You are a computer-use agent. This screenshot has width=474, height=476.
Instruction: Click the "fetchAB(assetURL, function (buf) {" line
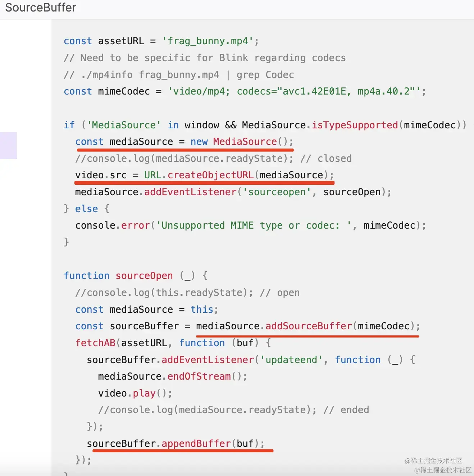[x=173, y=343]
